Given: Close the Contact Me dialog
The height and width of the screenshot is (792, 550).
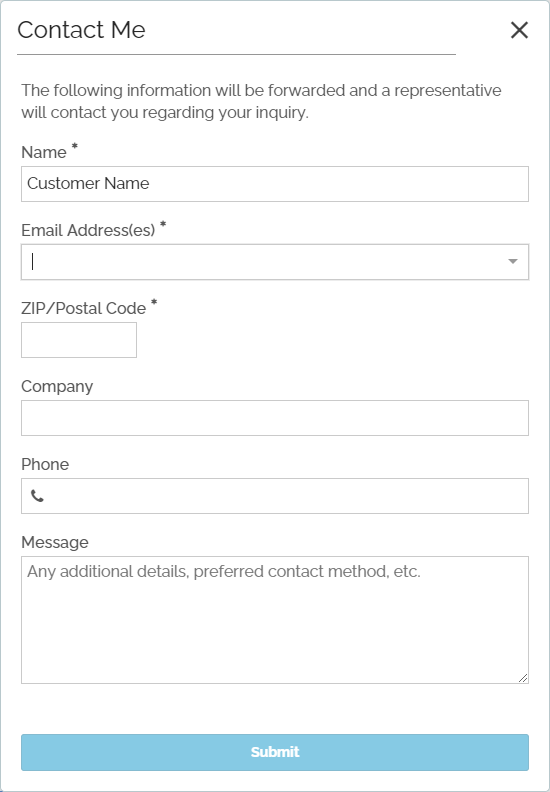Looking at the screenshot, I should click(519, 30).
